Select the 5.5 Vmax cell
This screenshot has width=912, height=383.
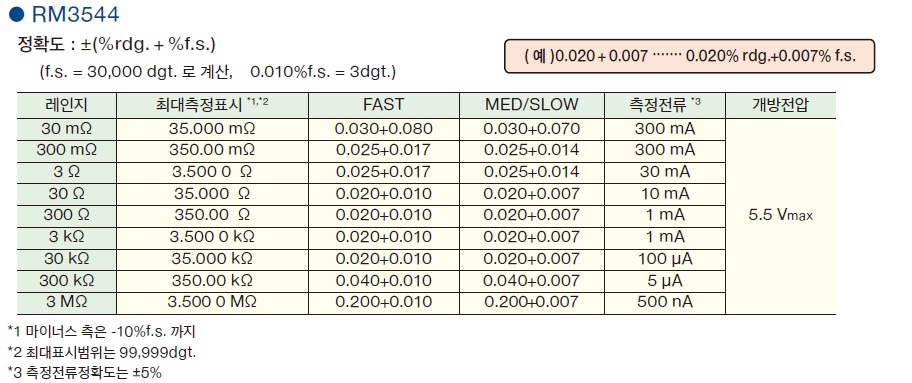click(781, 216)
